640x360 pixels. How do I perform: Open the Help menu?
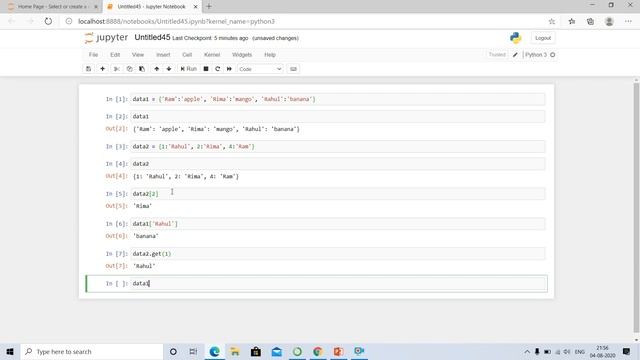270,55
